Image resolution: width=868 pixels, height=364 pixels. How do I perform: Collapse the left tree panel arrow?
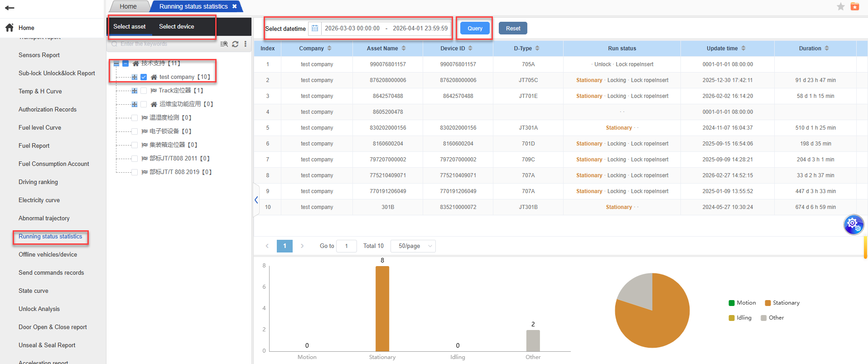256,200
